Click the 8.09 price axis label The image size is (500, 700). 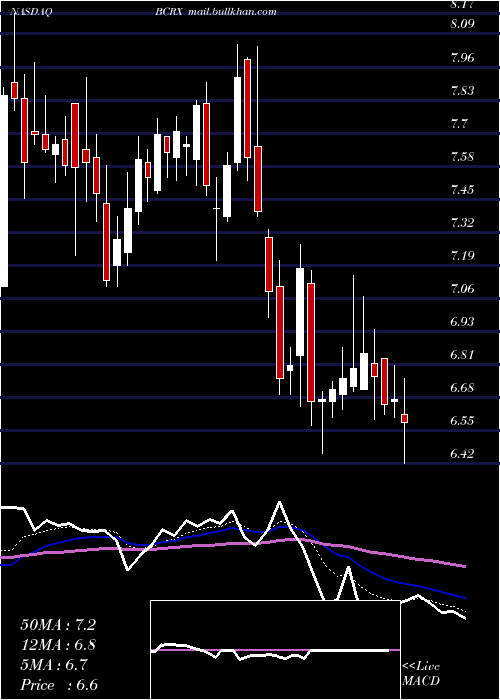tap(462, 24)
